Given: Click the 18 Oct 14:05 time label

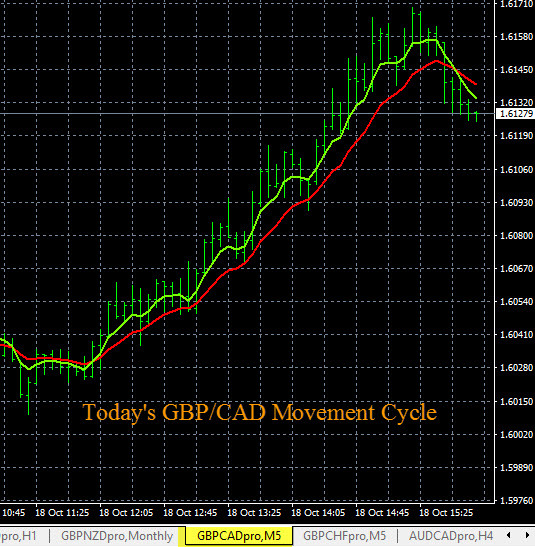Looking at the screenshot, I should (x=318, y=513).
